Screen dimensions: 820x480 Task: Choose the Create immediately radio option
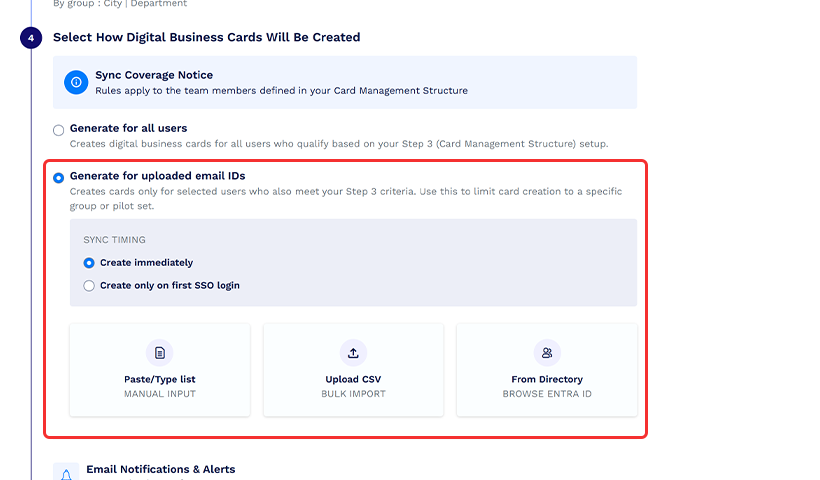click(90, 263)
